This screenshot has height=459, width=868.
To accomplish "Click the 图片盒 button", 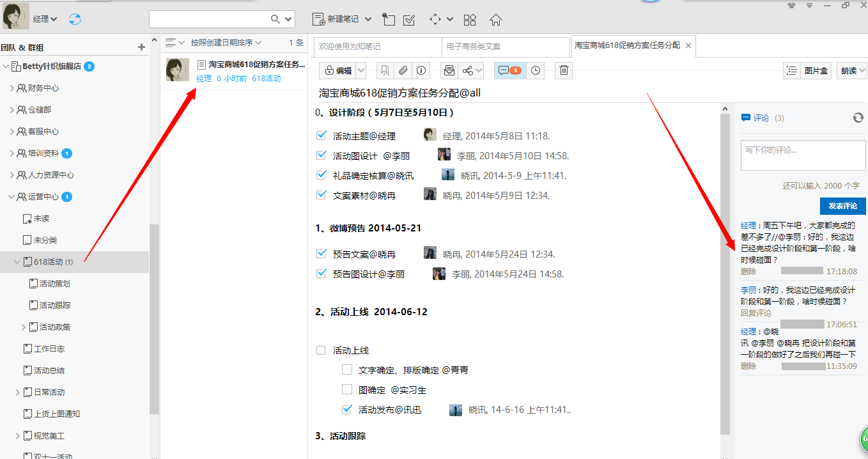I will (816, 70).
